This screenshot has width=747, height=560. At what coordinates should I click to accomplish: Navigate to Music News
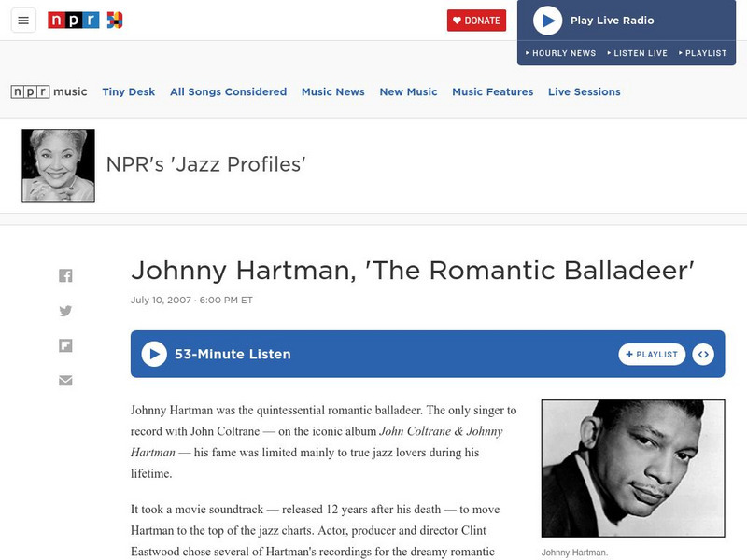(x=333, y=91)
